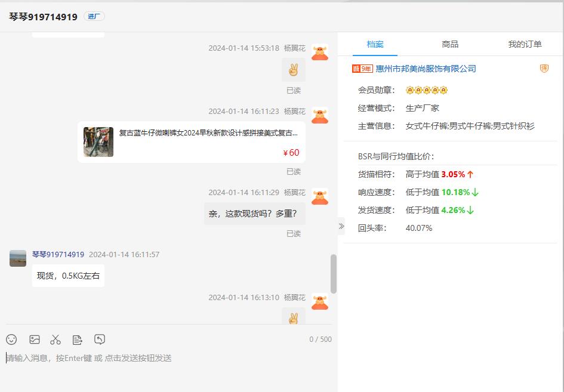
Task: Click the ¥60 price on the product card
Action: coord(291,153)
